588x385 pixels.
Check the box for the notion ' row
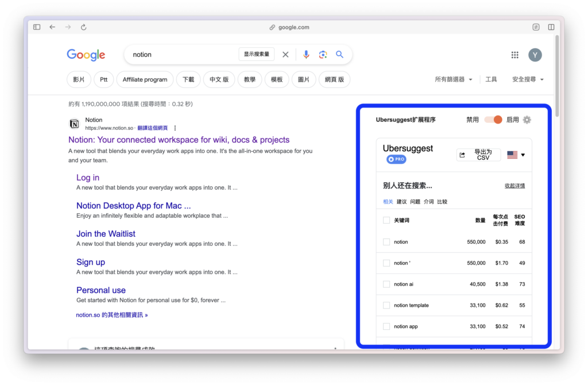pyautogui.click(x=386, y=263)
